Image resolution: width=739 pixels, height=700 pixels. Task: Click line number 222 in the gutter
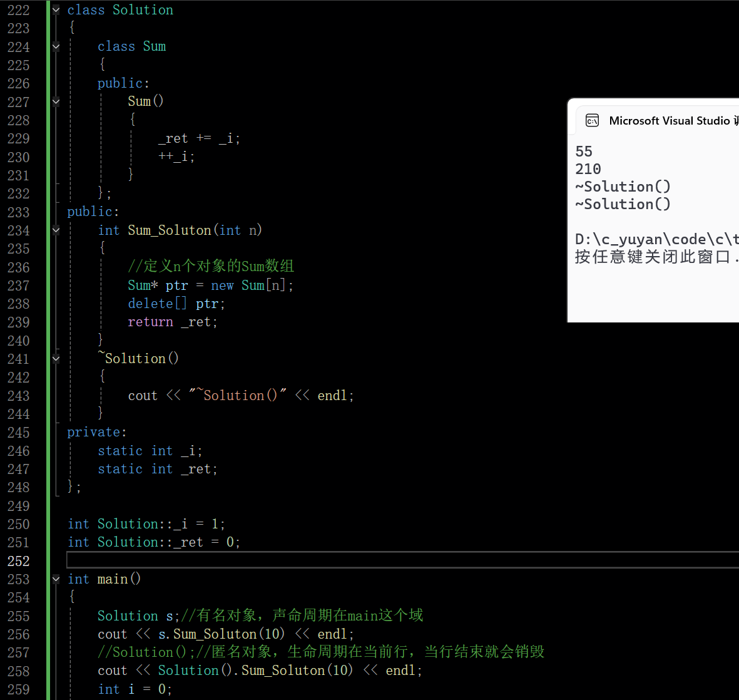(x=18, y=10)
